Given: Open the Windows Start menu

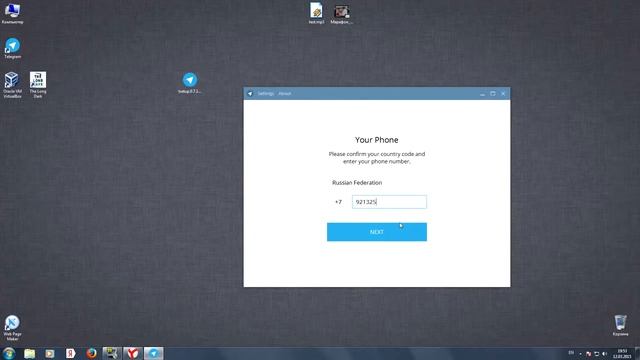Looking at the screenshot, I should coord(9,353).
